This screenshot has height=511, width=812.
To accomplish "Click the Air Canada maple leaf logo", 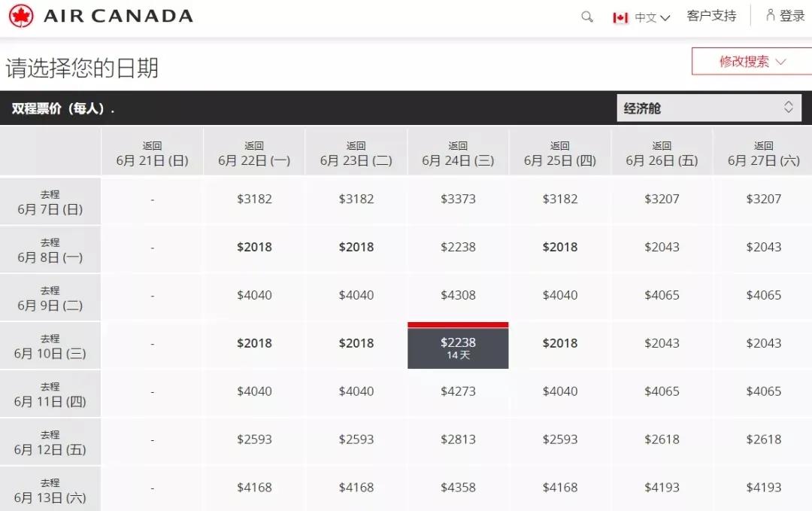I will pyautogui.click(x=21, y=16).
